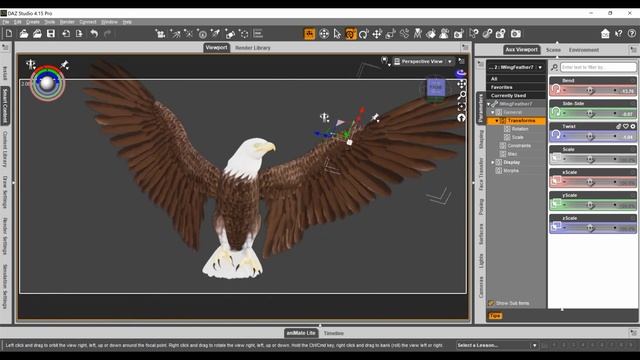
Task: Toggle the Misc property group icon
Action: coord(503,154)
